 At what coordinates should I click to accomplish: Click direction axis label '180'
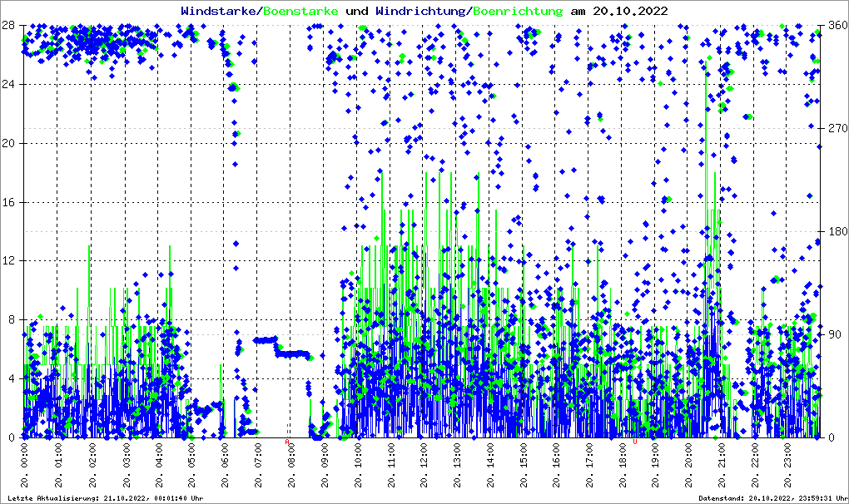coord(838,231)
